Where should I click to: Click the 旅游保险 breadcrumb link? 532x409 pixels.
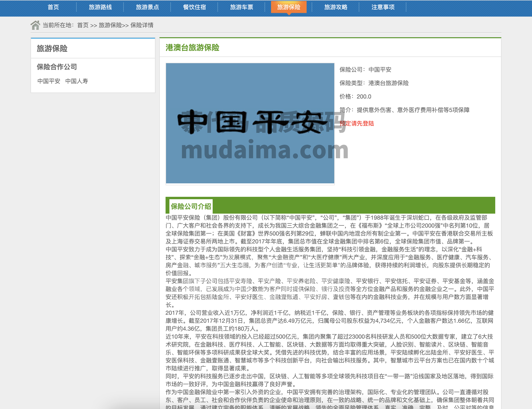pyautogui.click(x=110, y=25)
